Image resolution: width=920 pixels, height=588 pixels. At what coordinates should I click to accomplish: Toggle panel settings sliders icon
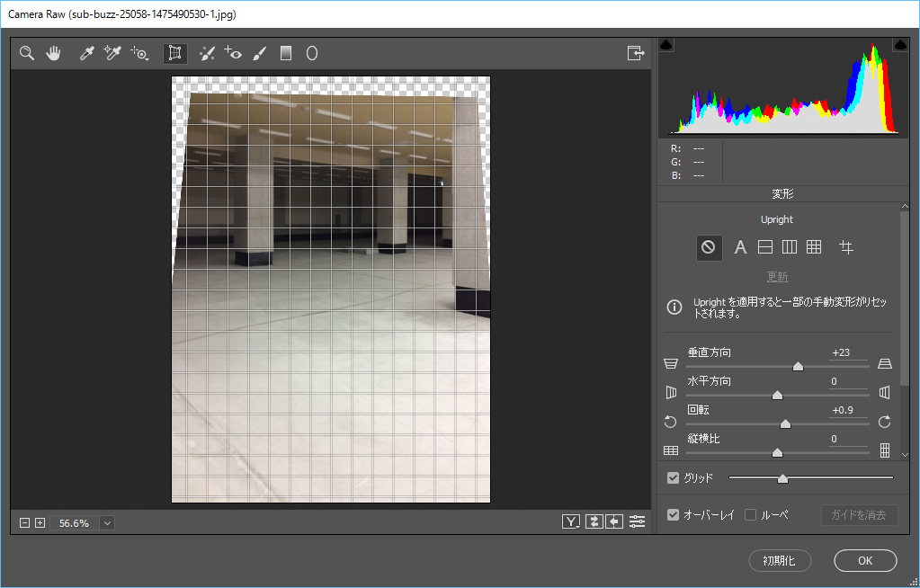[638, 521]
